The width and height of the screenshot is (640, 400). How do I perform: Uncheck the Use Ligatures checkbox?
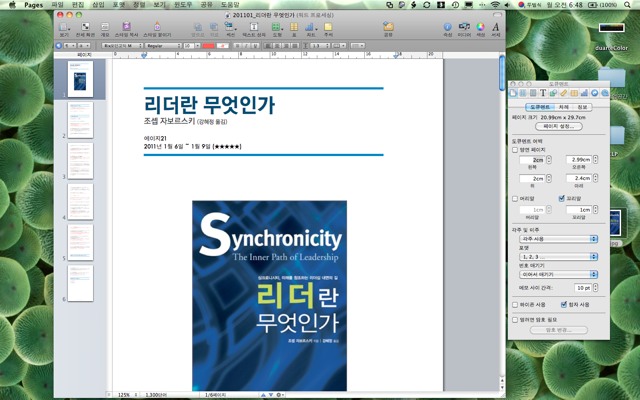pyautogui.click(x=564, y=304)
